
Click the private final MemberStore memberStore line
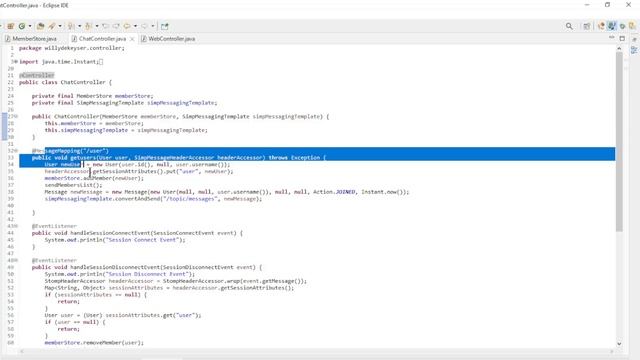pyautogui.click(x=93, y=96)
